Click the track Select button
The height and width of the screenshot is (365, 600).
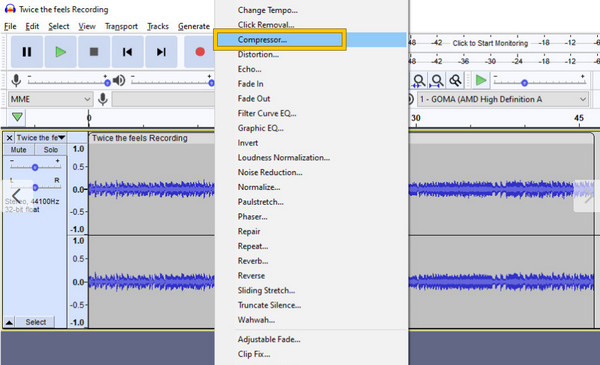tap(36, 322)
